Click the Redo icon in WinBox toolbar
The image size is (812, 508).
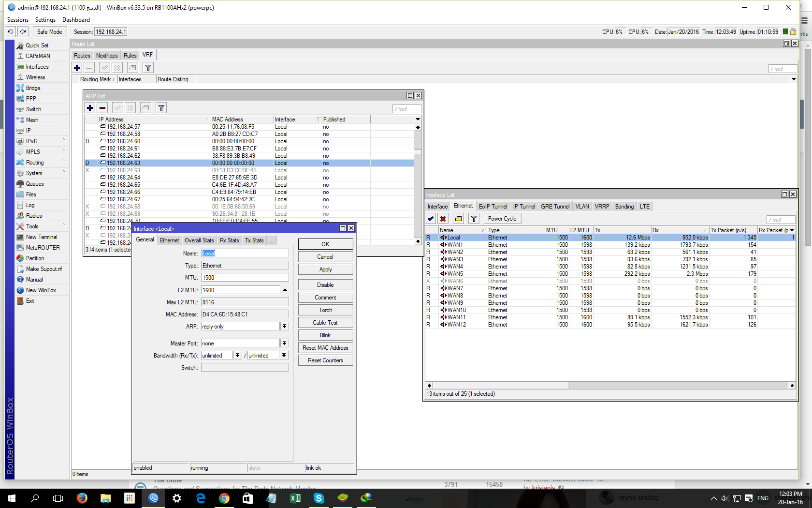coord(23,32)
